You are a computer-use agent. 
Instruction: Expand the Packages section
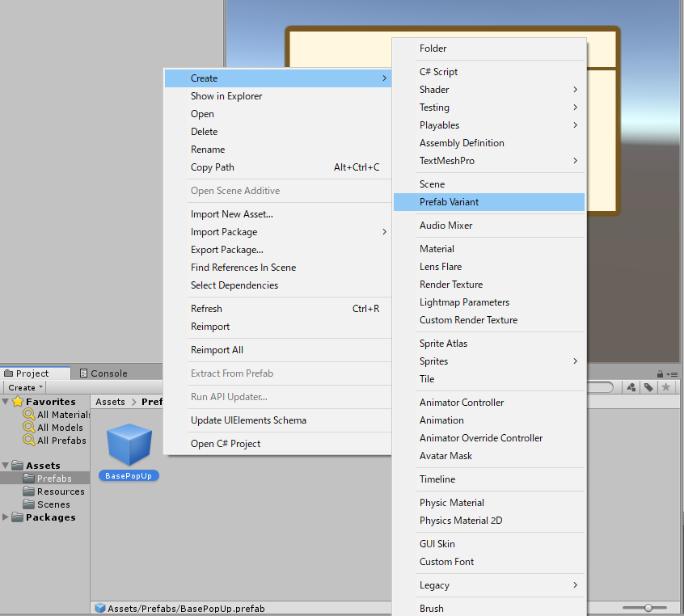click(6, 517)
